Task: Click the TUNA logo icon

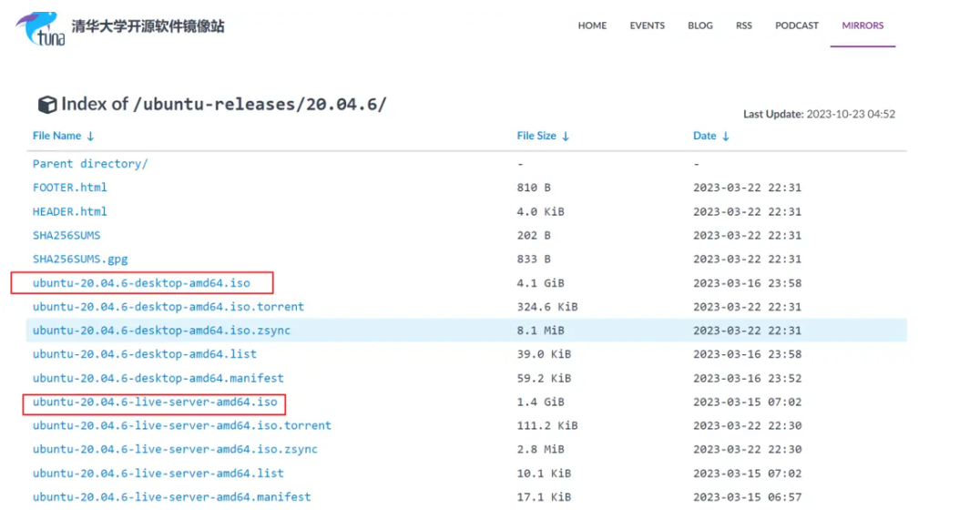Action: click(x=40, y=27)
